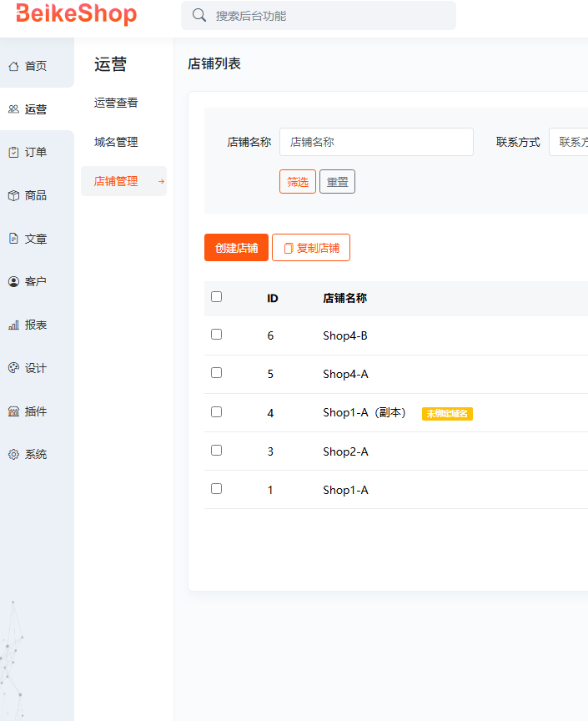
Task: Click the Customers person icon
Action: [13, 282]
